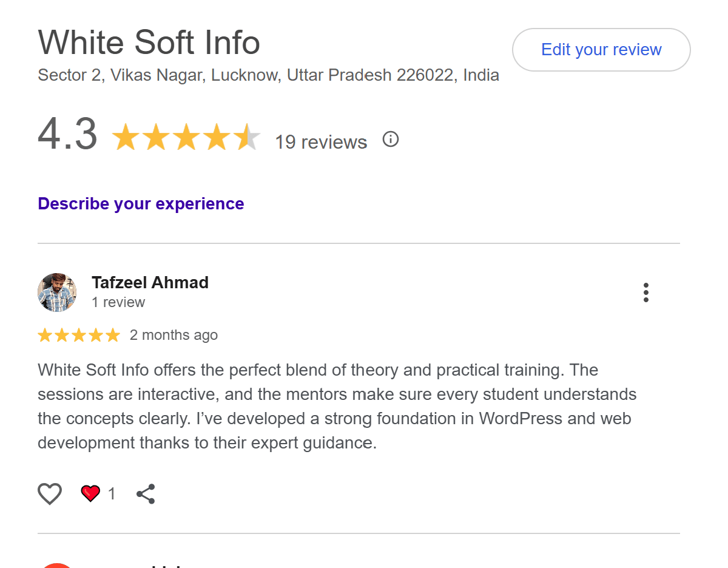Like the review with the outline heart
Image resolution: width=728 pixels, height=568 pixels.
50,494
